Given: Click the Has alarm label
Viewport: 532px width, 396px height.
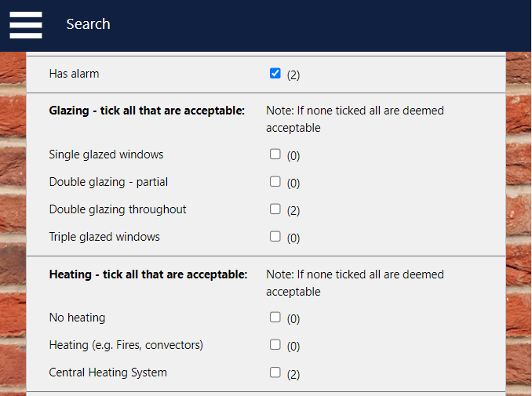Looking at the screenshot, I should click(x=74, y=74).
